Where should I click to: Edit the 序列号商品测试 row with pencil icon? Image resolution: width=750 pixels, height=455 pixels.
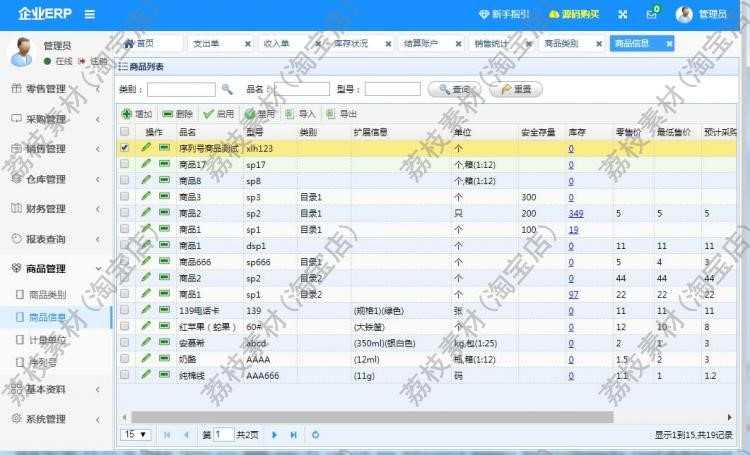coord(146,147)
